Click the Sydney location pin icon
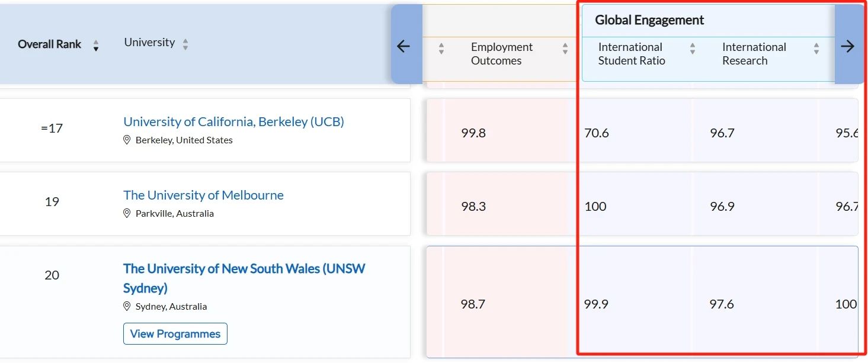868x363 pixels. tap(127, 307)
